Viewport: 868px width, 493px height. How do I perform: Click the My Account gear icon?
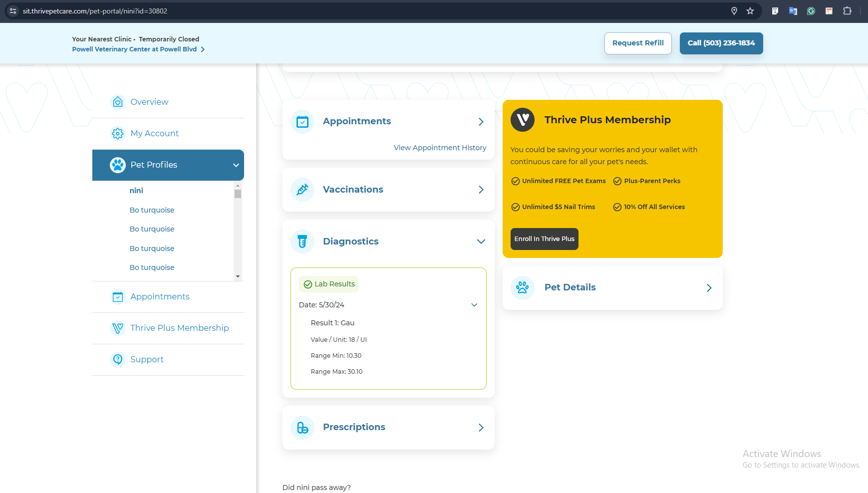point(118,133)
